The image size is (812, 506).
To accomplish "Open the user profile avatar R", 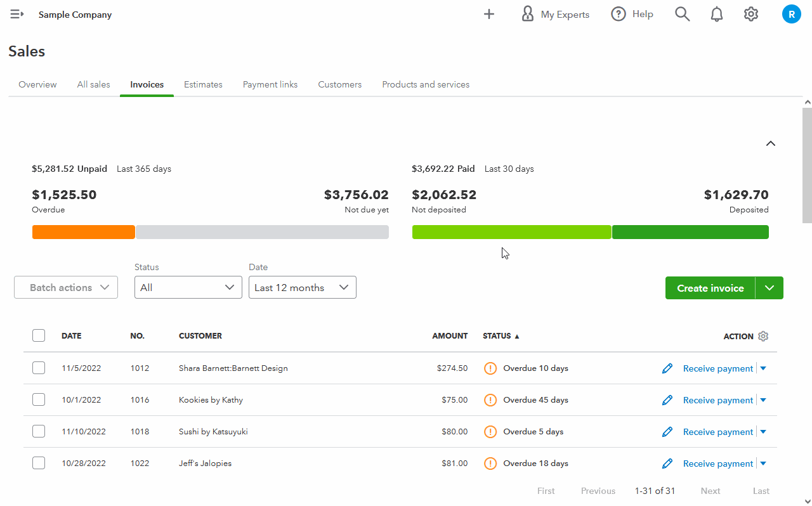I will (x=791, y=15).
